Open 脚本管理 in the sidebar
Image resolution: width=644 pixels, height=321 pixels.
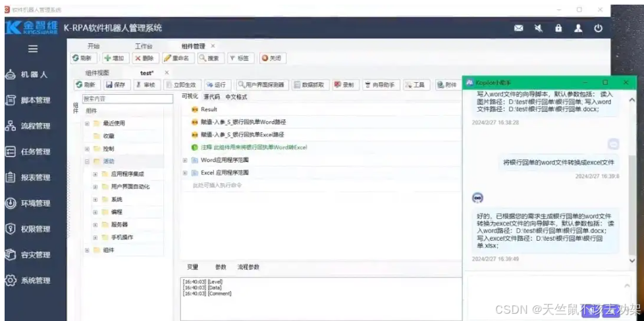point(28,101)
